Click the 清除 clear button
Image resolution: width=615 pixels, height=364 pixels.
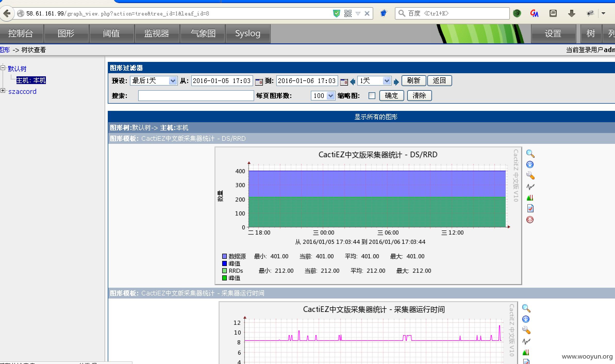419,96
